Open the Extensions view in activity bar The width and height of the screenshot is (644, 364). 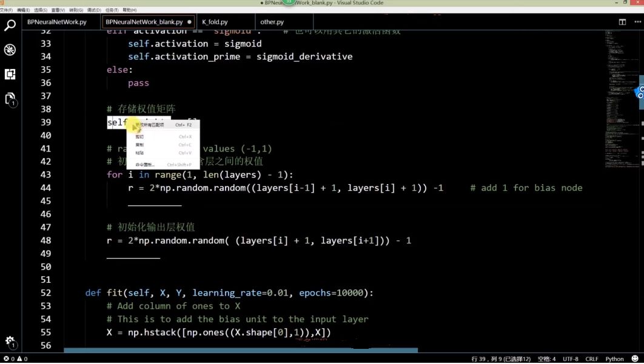point(10,74)
